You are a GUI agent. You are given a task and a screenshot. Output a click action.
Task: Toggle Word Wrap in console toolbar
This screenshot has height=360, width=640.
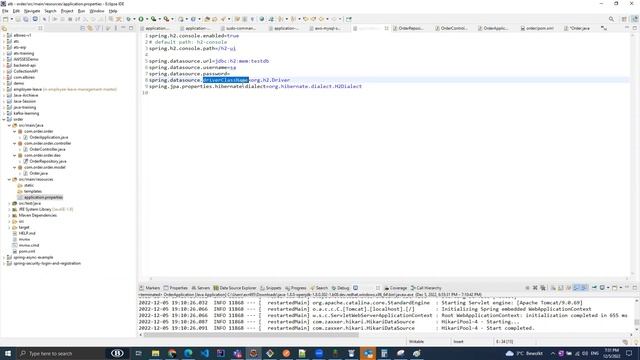568,288
